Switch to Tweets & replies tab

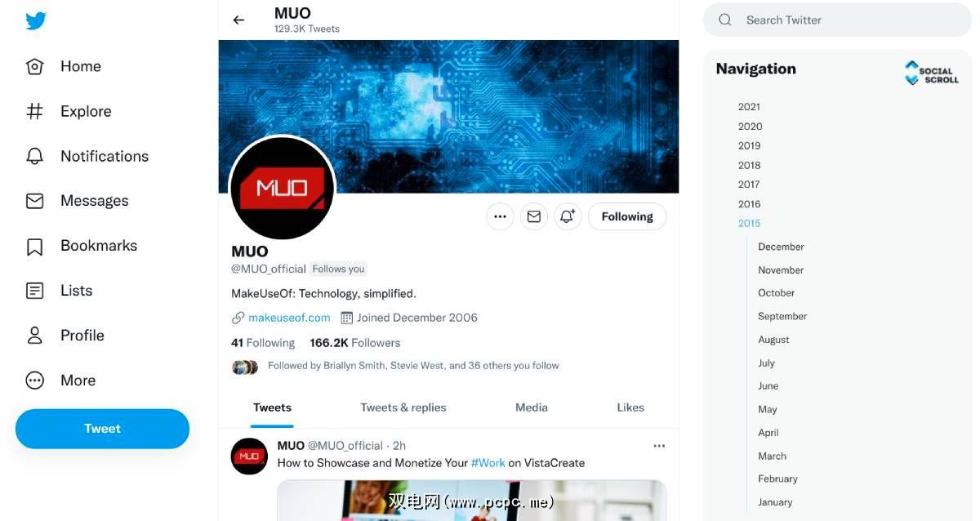point(403,407)
